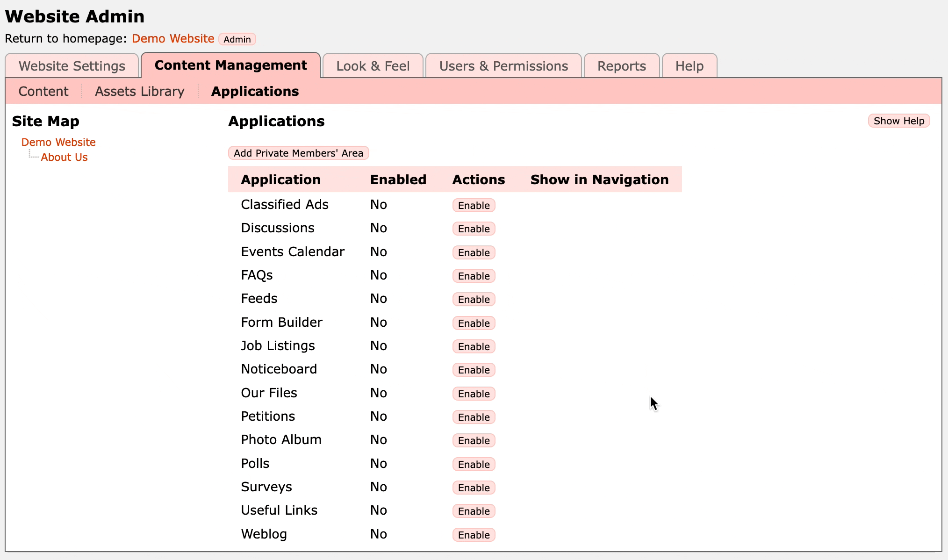Open the Help tab
Viewport: 948px width, 560px height.
[689, 66]
